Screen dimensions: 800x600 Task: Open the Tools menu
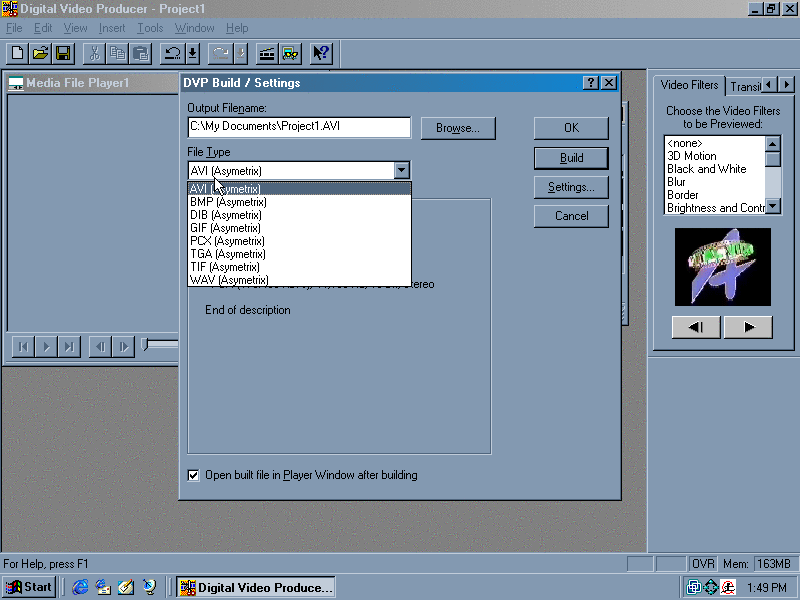150,28
